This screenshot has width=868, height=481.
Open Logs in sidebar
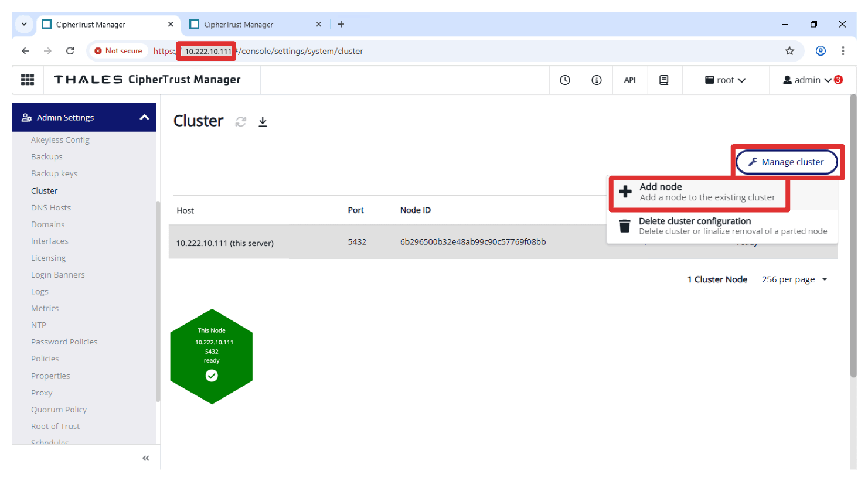pos(40,292)
